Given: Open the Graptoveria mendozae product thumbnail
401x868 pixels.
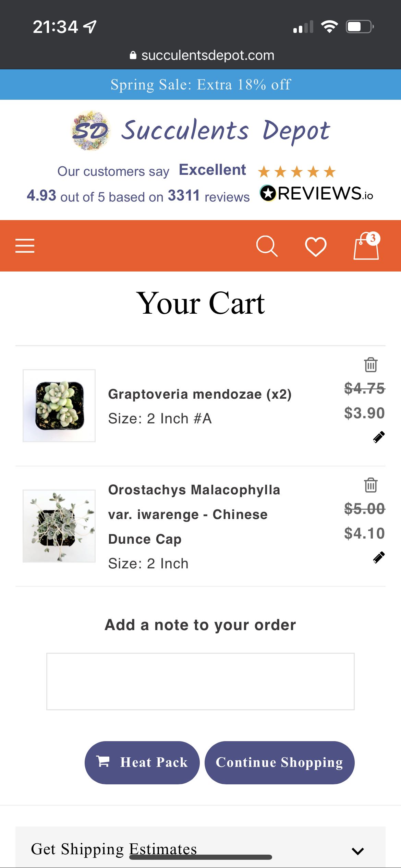Looking at the screenshot, I should 59,406.
